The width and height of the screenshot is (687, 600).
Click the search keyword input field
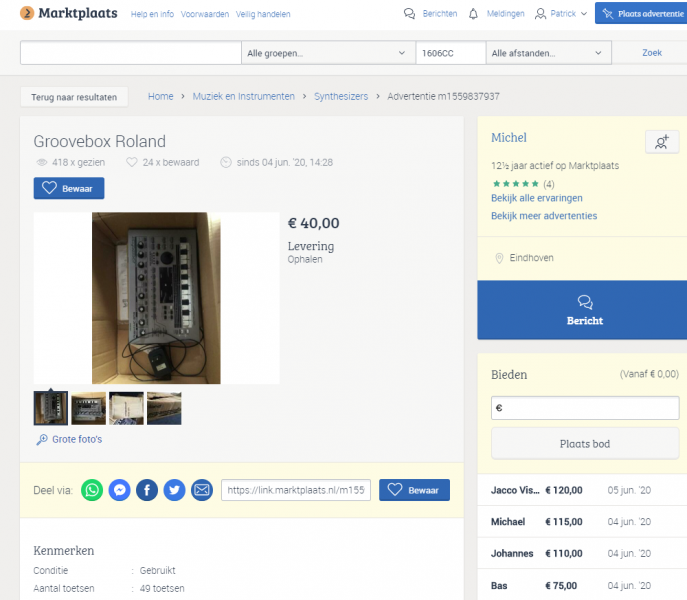[x=131, y=53]
